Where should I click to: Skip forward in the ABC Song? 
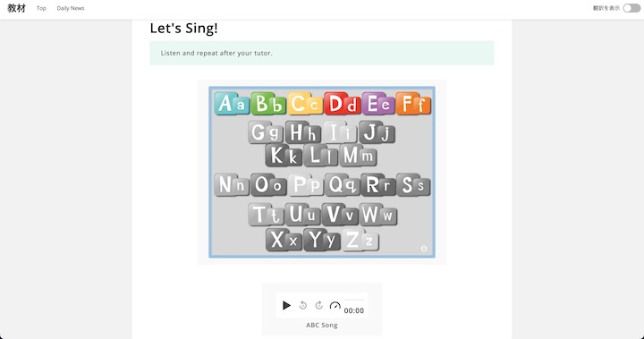319,305
